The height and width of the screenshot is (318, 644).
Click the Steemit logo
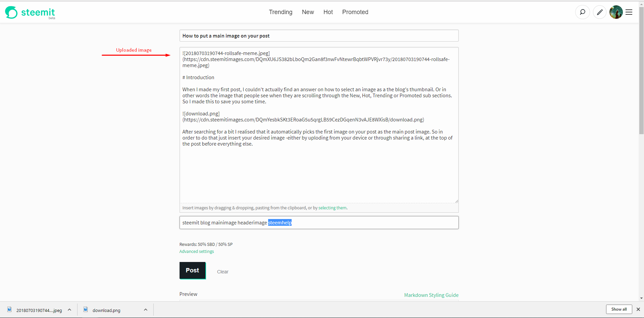pyautogui.click(x=30, y=12)
